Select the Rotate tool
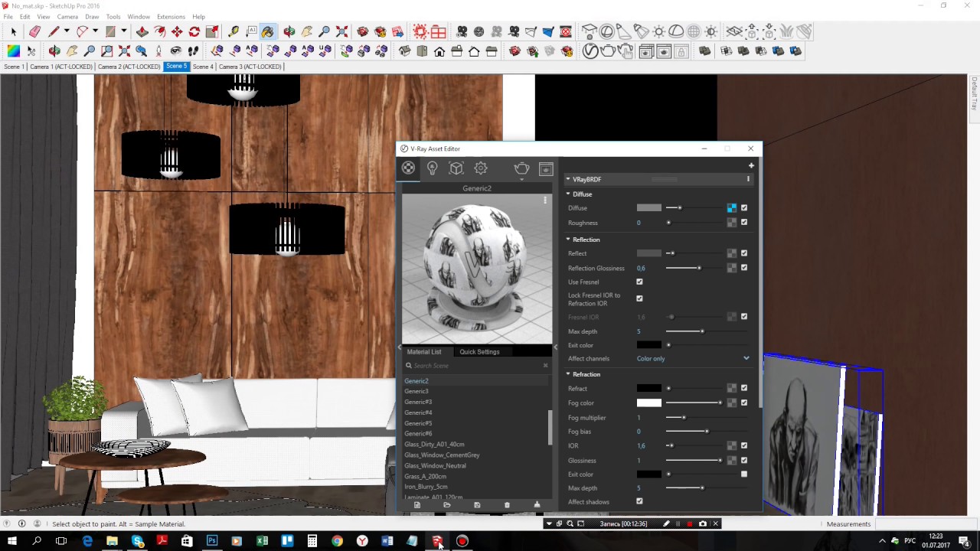Screen dimensions: 980x551 [194, 31]
